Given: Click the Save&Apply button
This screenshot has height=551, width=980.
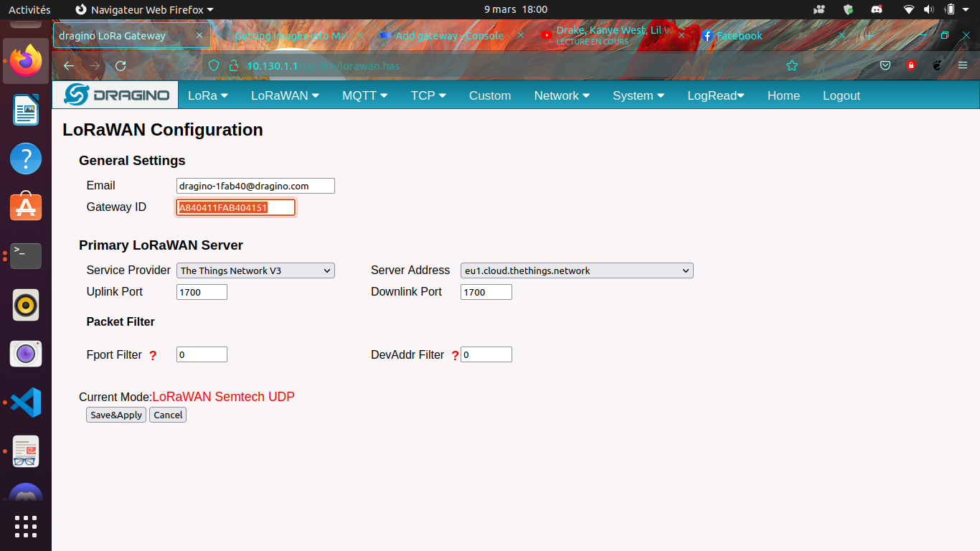Looking at the screenshot, I should pos(116,415).
